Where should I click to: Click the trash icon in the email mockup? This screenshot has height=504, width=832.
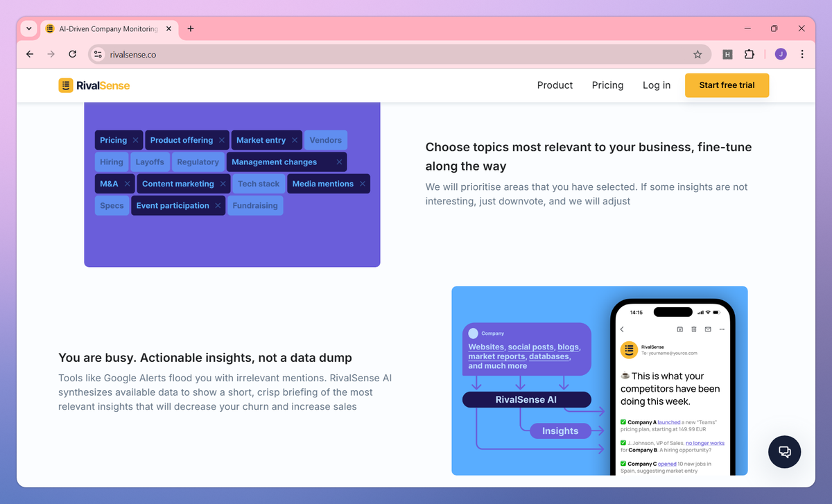point(694,329)
